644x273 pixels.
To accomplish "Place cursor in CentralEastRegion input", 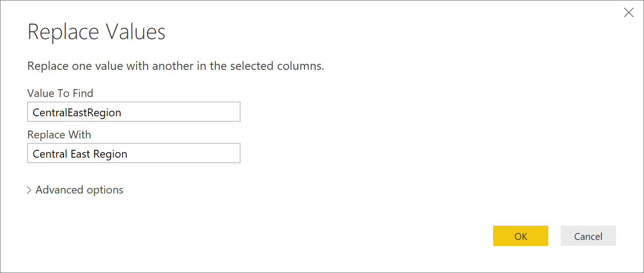I will pyautogui.click(x=133, y=112).
